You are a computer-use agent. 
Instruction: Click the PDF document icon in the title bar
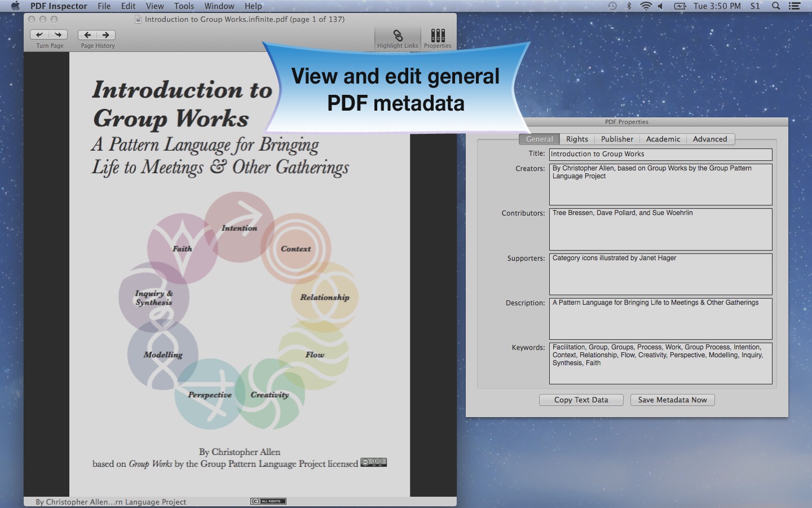137,19
